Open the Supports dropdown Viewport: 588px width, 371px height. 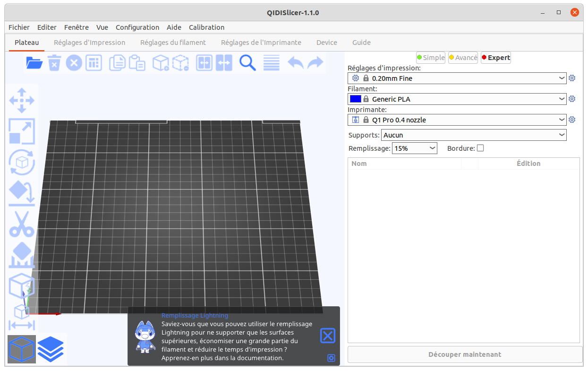[473, 135]
